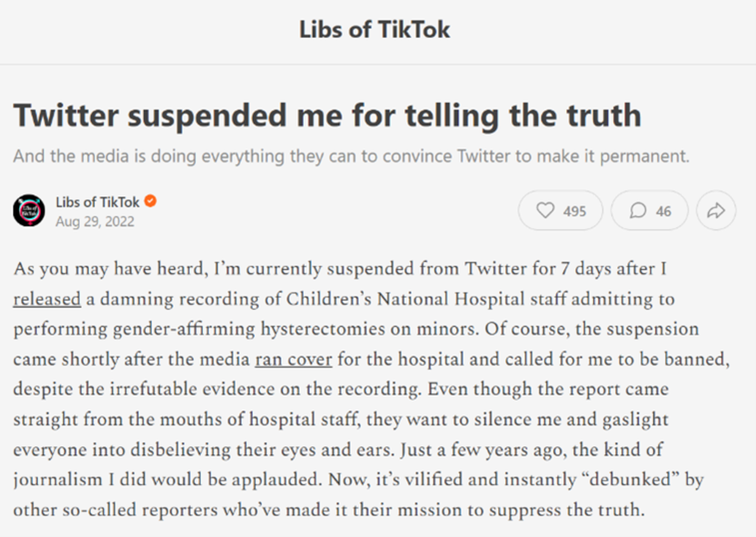Open the "ran cover" hyperlink
The image size is (756, 537).
(x=293, y=359)
